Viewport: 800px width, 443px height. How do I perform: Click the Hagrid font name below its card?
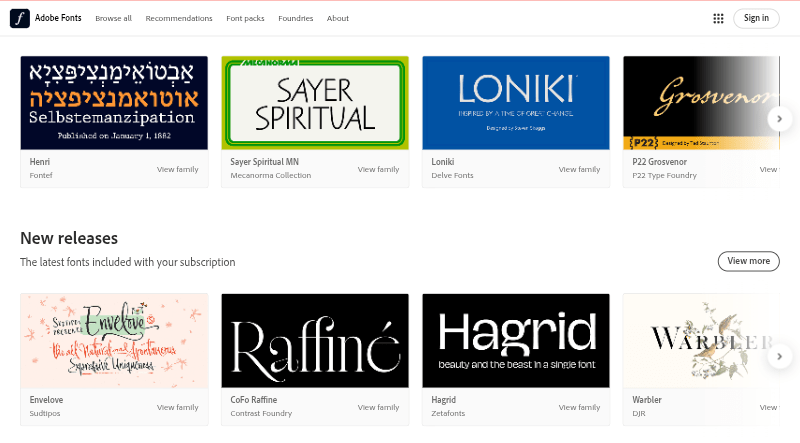[444, 400]
